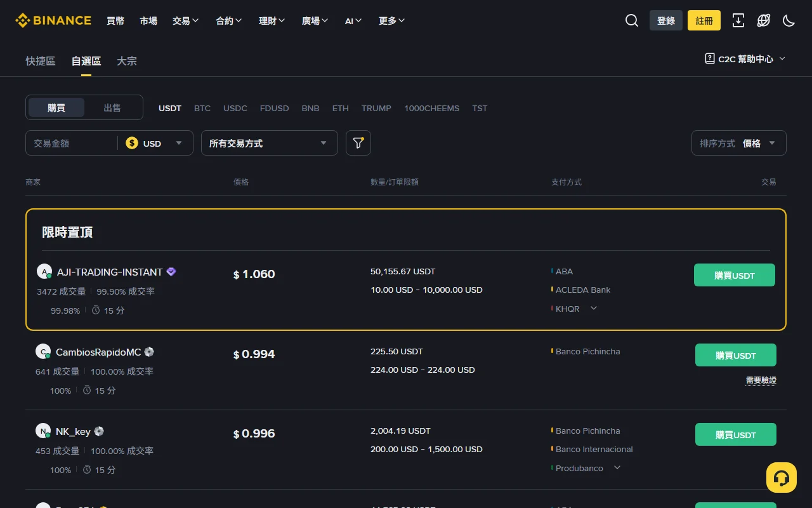
Task: Open the 所有交易方式 dropdown
Action: tap(270, 143)
